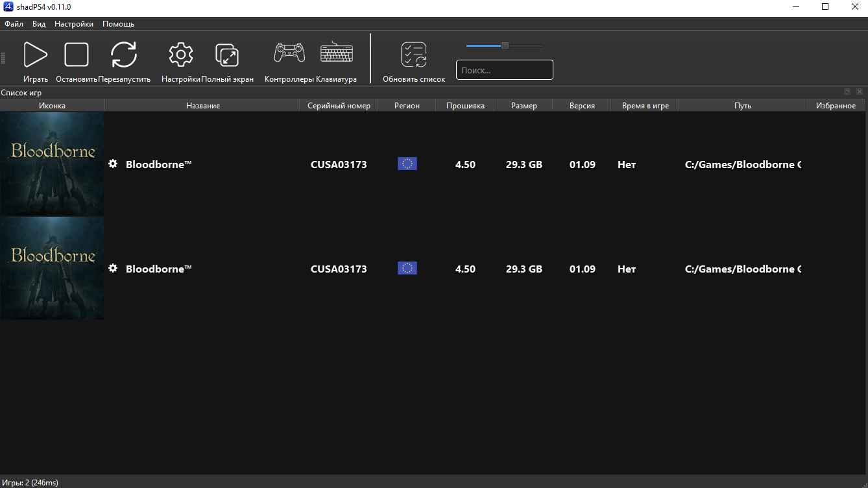Minimize the shadPS4 window
The height and width of the screenshot is (488, 868).
796,6
